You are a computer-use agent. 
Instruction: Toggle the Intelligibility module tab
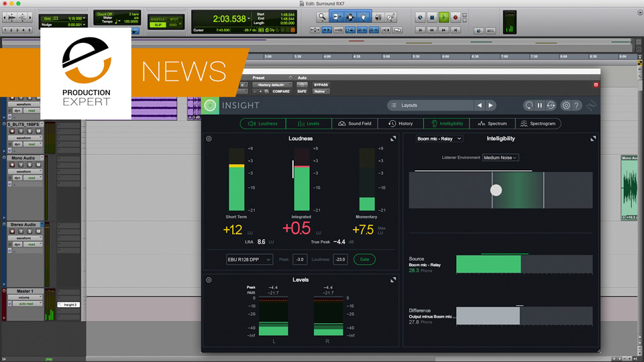coord(447,123)
